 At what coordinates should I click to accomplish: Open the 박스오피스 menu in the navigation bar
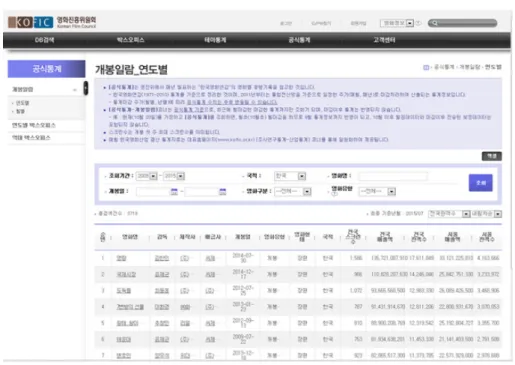130,40
